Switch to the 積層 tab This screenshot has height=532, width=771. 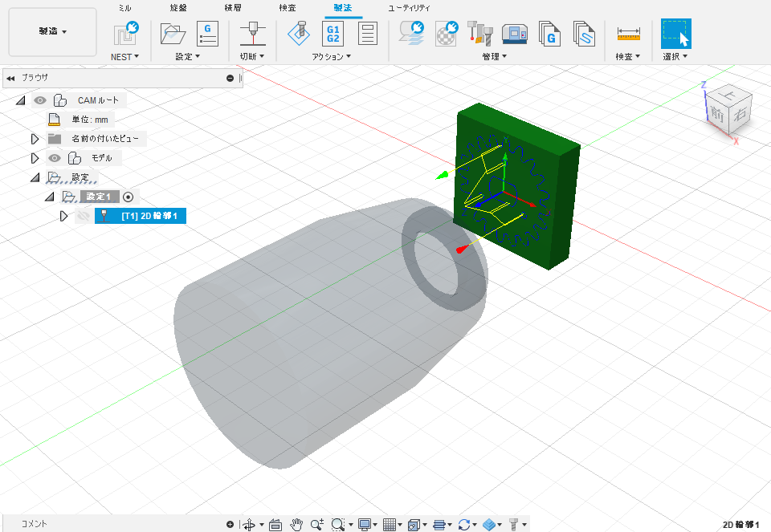[233, 8]
